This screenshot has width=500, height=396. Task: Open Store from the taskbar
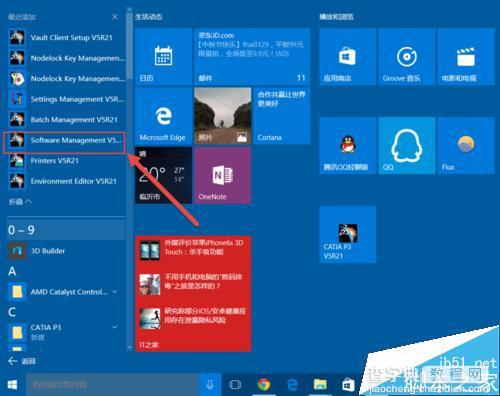[348, 385]
